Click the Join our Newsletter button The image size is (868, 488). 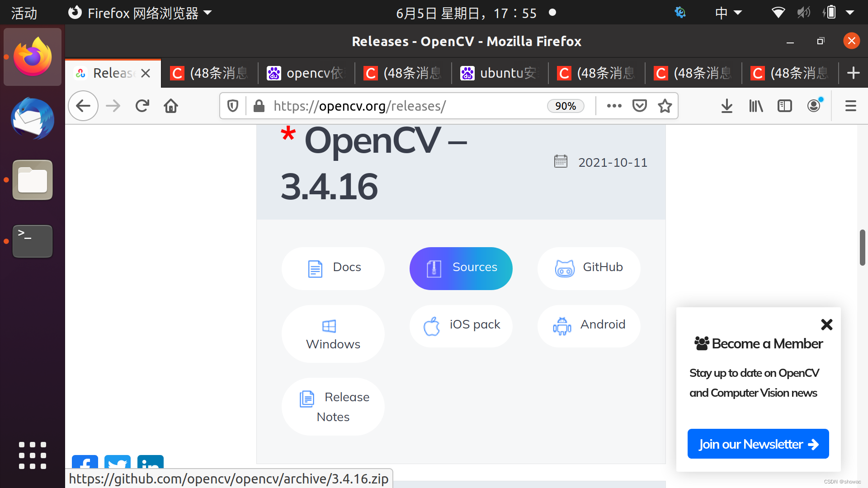click(x=758, y=444)
